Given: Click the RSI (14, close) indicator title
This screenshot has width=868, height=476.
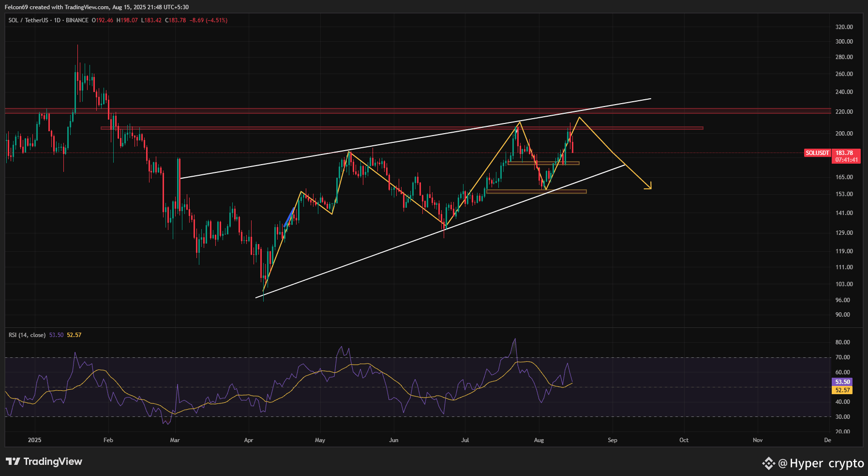Looking at the screenshot, I should click(x=27, y=335).
